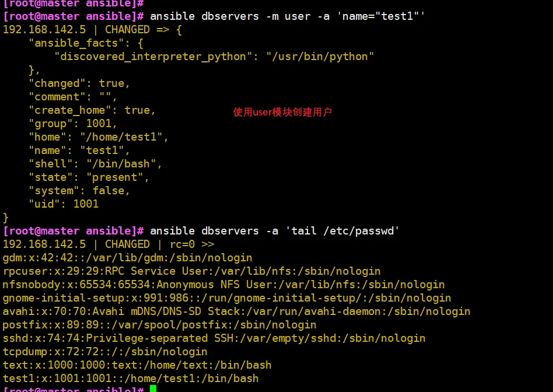553x392 pixels.
Task: Click the "system": false line
Action: point(79,191)
